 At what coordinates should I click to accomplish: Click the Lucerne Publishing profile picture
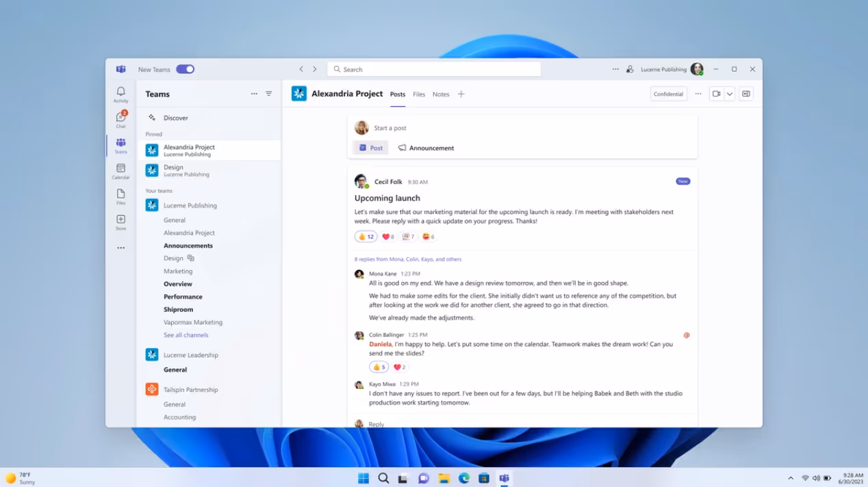coord(697,69)
